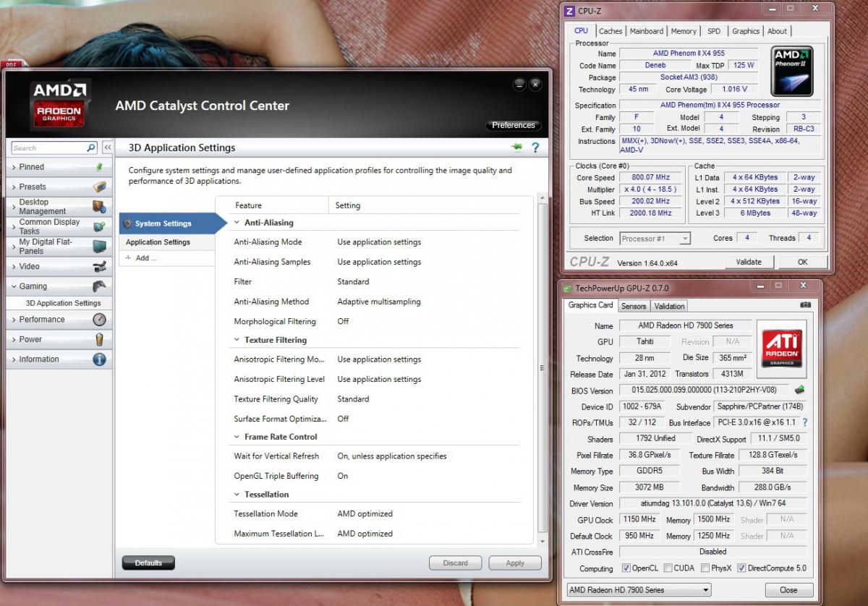The image size is (868, 606).
Task: Click the Defaults button
Action: [148, 563]
